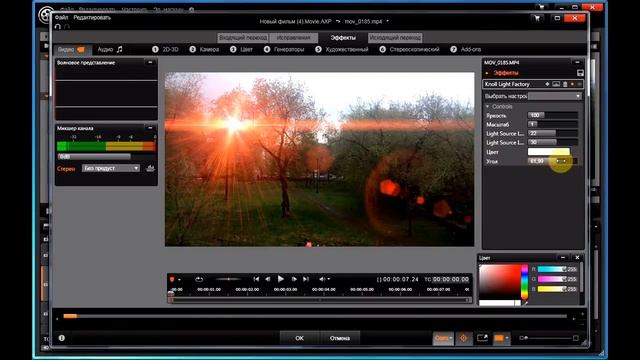Viewport: 640px width, 360px height.
Task: Click the rainbow hue strip
Action: pos(524,282)
